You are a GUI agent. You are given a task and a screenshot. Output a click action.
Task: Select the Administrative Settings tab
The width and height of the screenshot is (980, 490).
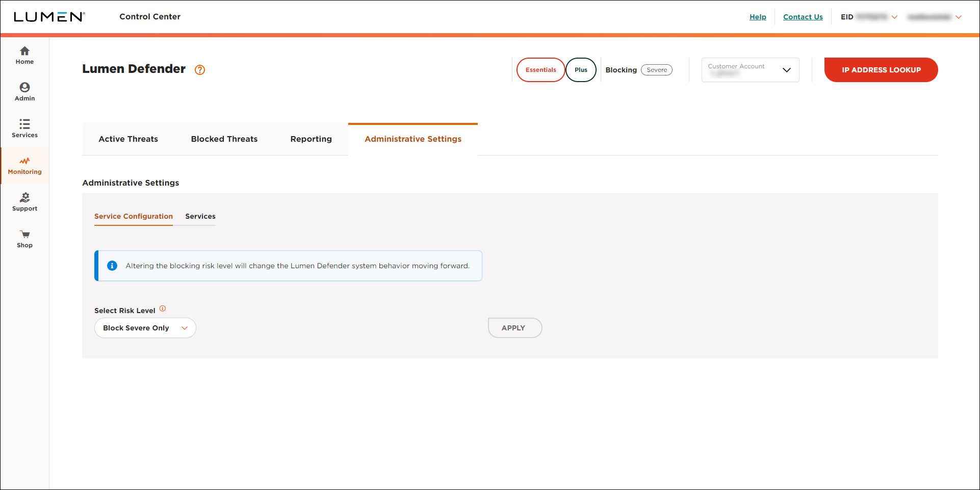pos(413,139)
